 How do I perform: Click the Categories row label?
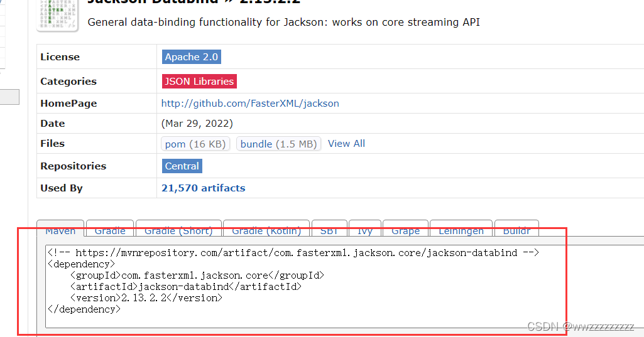[68, 82]
